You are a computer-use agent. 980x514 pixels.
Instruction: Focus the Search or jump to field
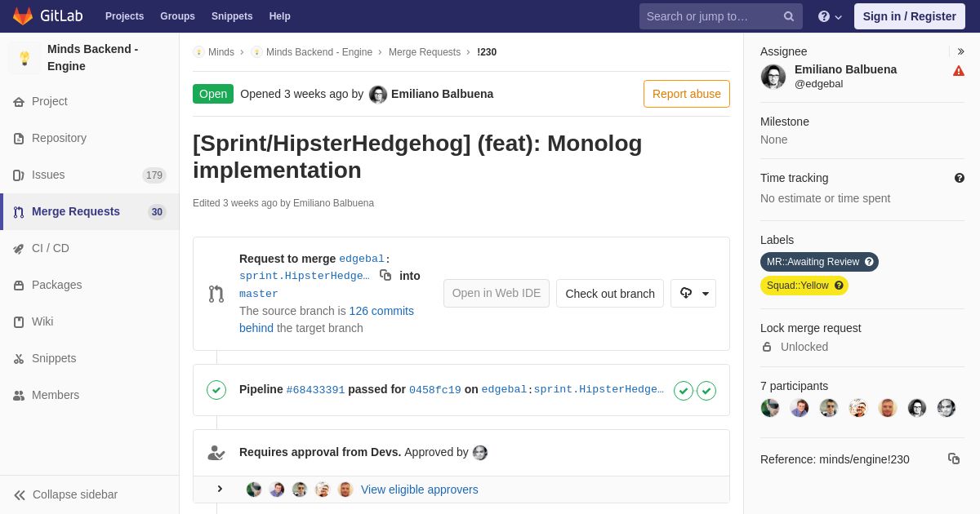[720, 16]
